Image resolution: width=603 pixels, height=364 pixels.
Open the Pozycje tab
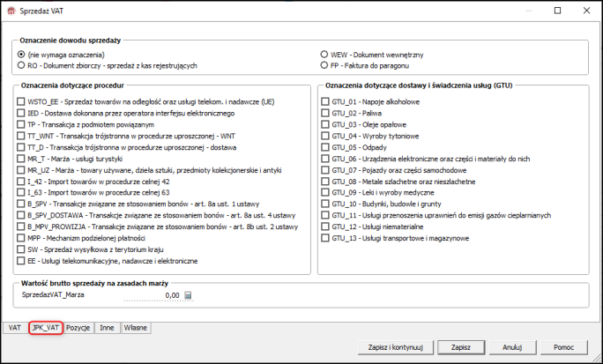78,327
